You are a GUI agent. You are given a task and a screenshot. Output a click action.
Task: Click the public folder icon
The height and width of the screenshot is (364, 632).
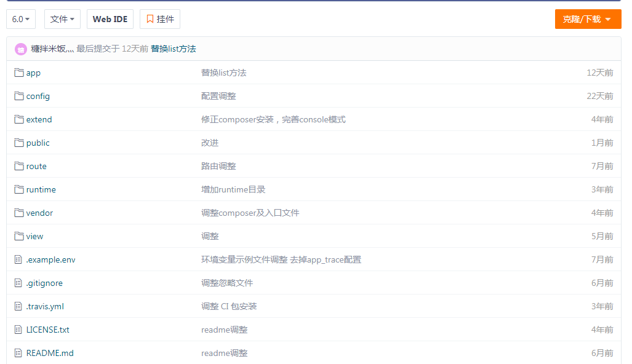click(x=19, y=143)
